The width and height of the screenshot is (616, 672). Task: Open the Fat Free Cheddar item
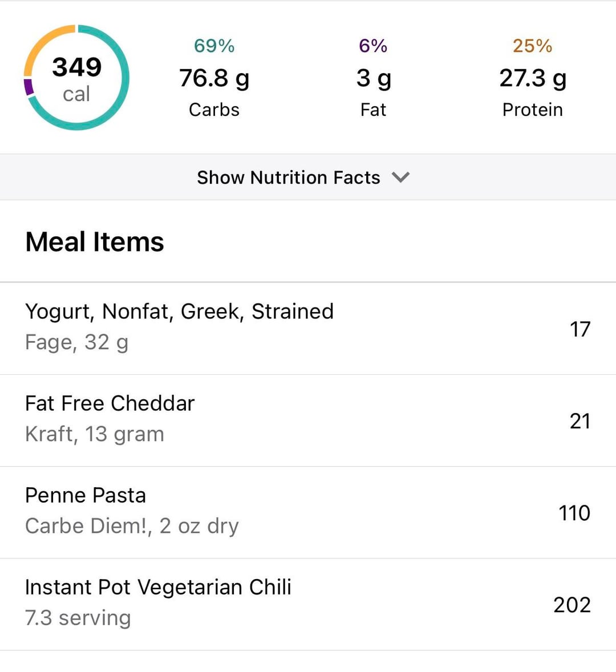110,403
